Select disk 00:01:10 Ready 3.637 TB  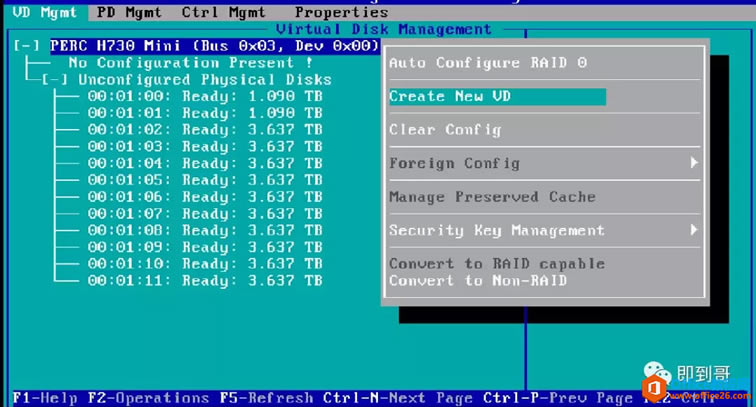205,264
